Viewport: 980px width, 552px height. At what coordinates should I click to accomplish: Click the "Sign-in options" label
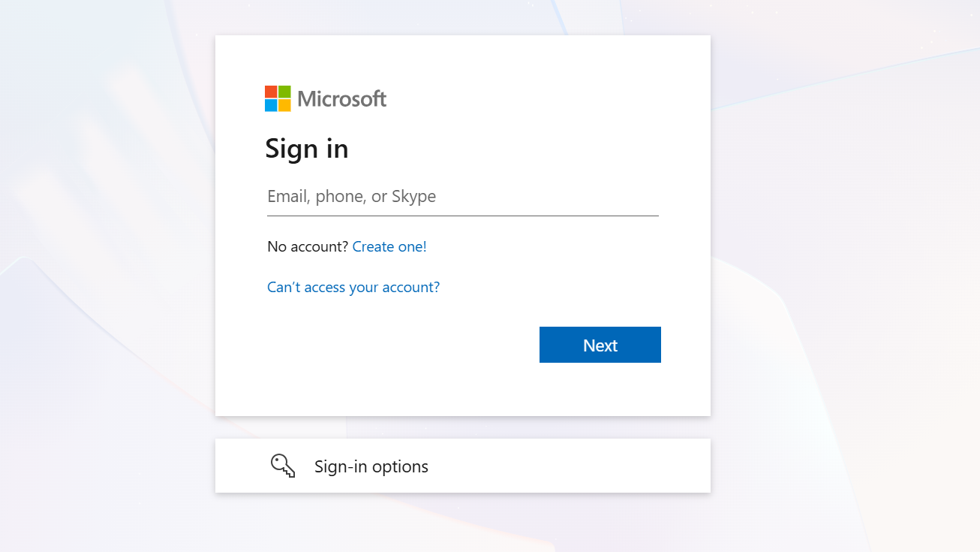pos(371,466)
